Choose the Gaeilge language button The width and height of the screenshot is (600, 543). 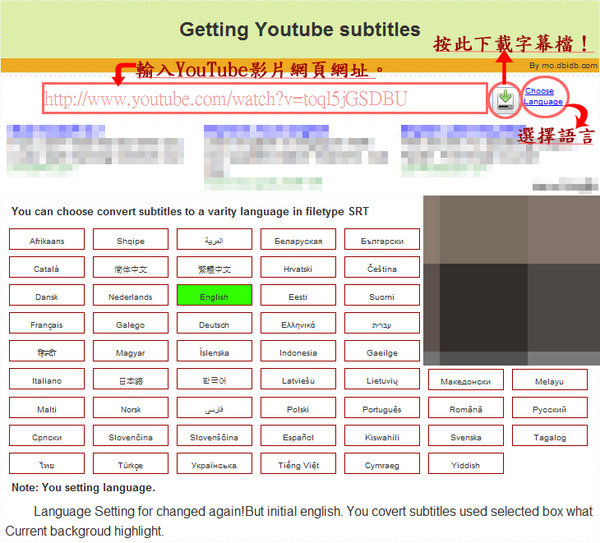pyautogui.click(x=382, y=351)
